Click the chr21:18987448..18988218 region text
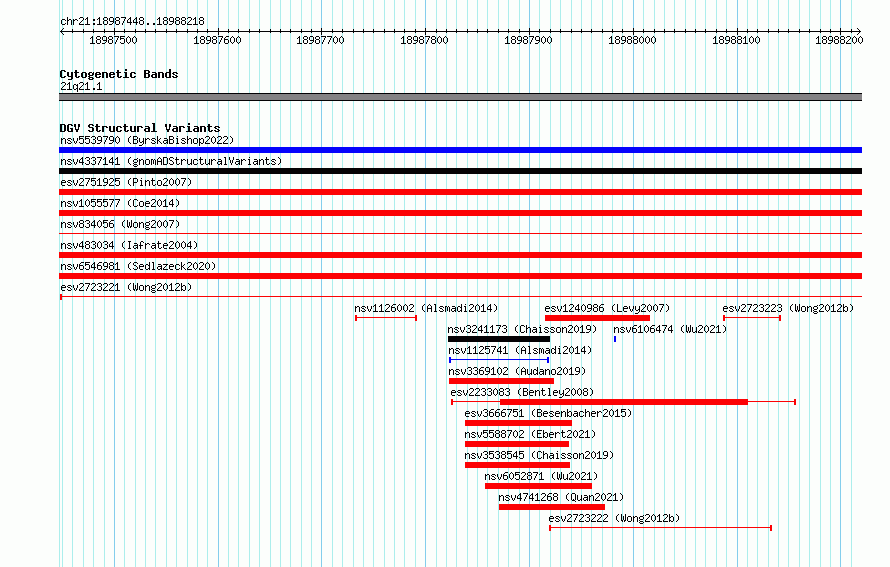The image size is (890, 567). pyautogui.click(x=132, y=22)
